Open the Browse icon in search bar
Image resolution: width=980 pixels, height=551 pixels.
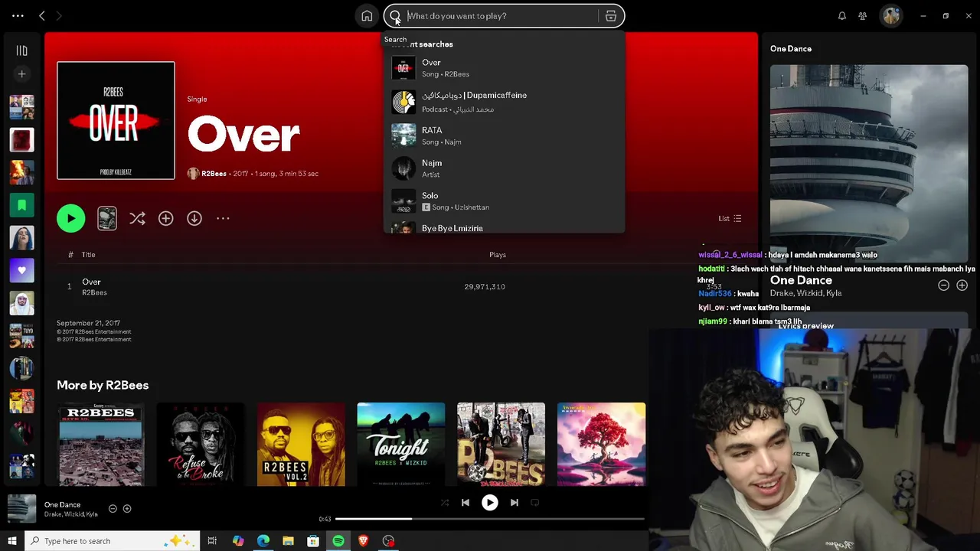pyautogui.click(x=611, y=16)
